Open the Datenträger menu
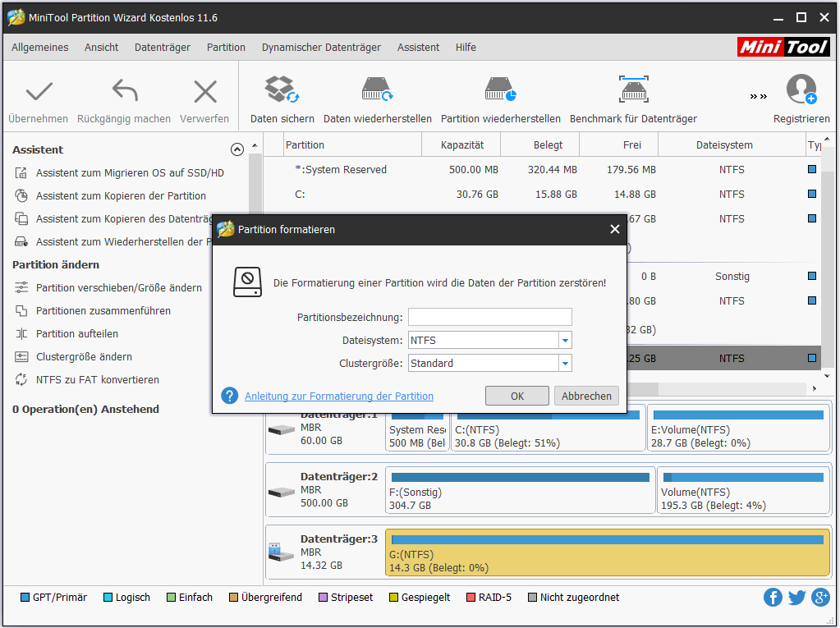Screen dimensions: 840x628 pyautogui.click(x=163, y=48)
